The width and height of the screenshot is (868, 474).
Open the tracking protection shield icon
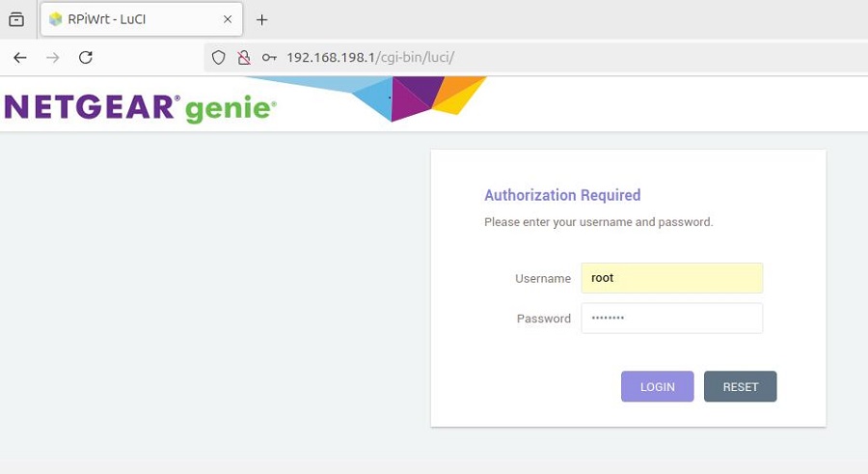219,58
